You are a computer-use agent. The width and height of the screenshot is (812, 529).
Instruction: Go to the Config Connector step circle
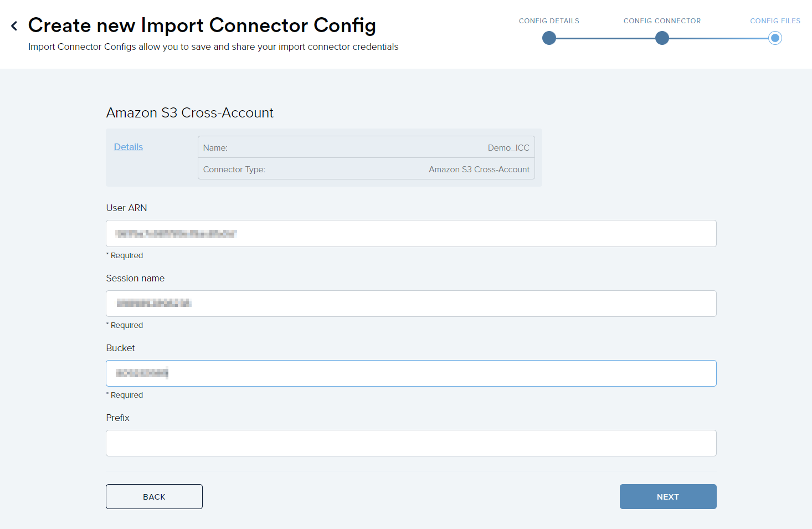662,38
